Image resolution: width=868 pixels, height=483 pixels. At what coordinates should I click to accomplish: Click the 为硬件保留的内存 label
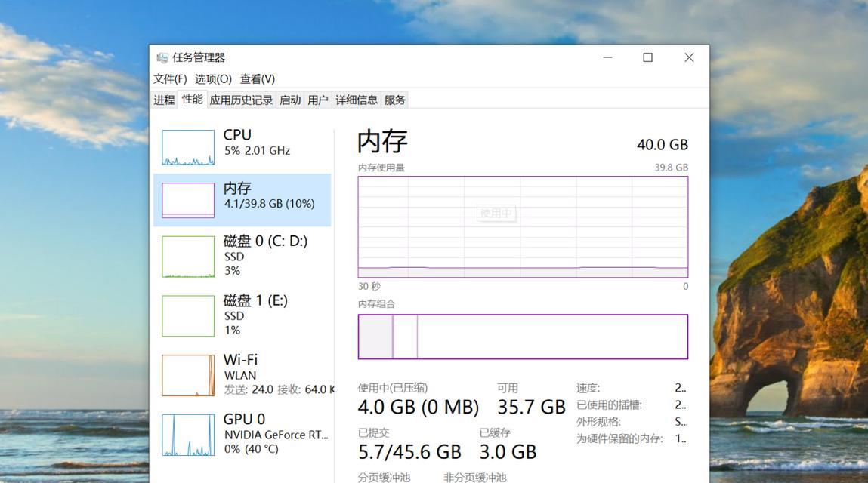(x=619, y=438)
